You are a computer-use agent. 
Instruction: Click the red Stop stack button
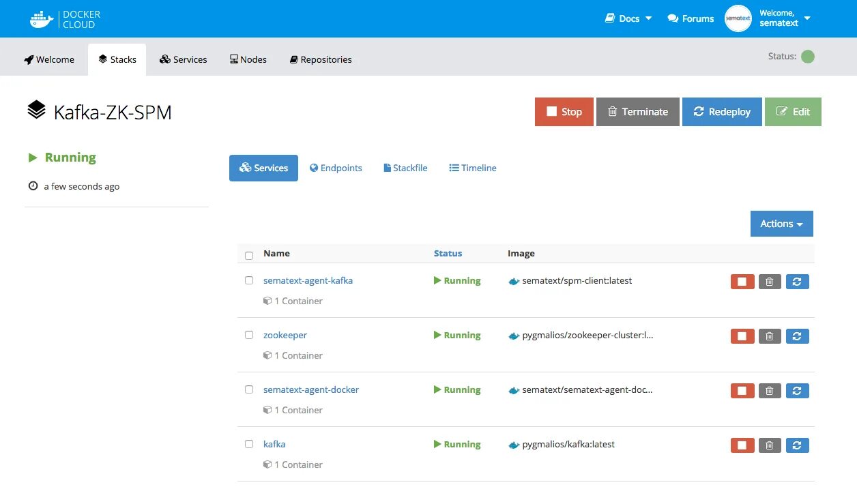coord(564,112)
